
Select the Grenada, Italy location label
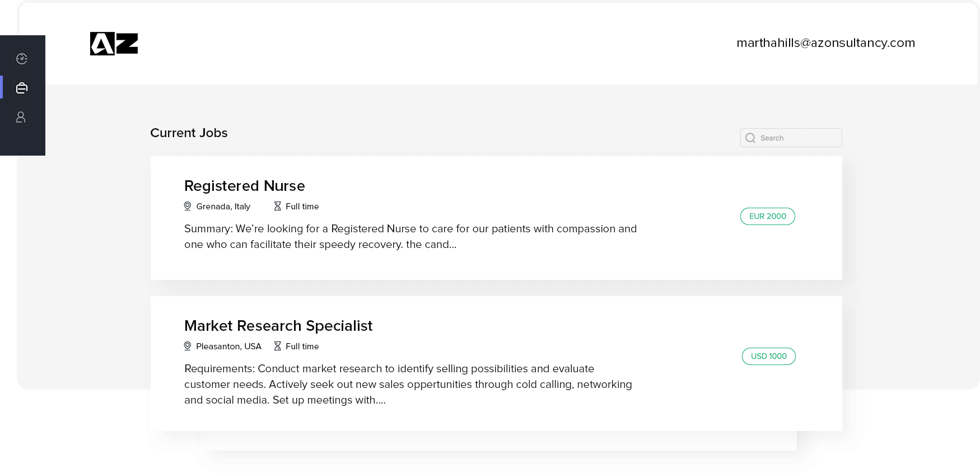click(x=223, y=206)
